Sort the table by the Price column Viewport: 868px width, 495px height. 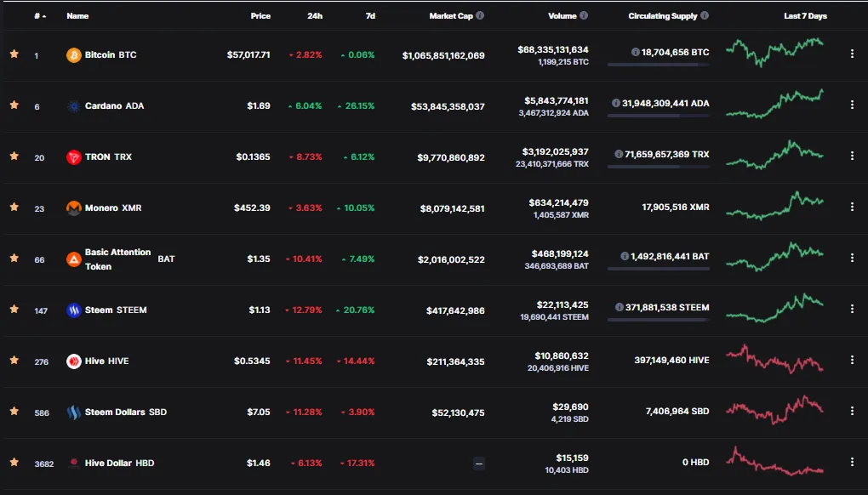click(260, 16)
